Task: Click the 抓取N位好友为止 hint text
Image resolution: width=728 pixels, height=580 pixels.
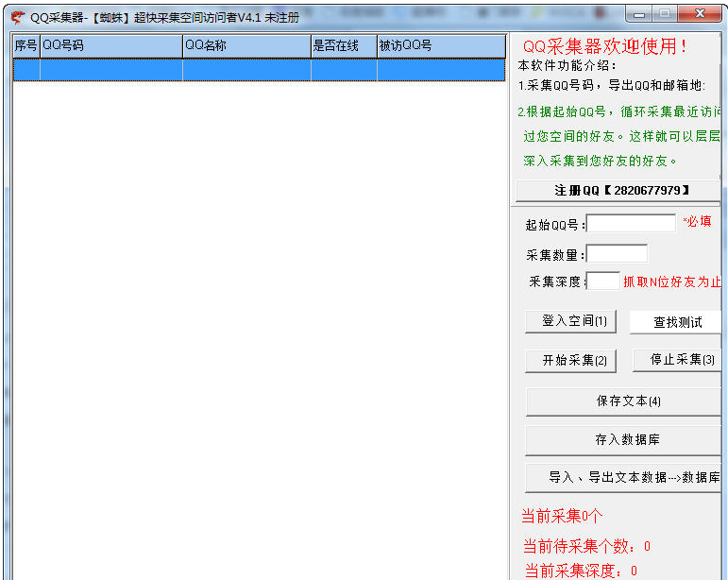Action: [x=672, y=281]
